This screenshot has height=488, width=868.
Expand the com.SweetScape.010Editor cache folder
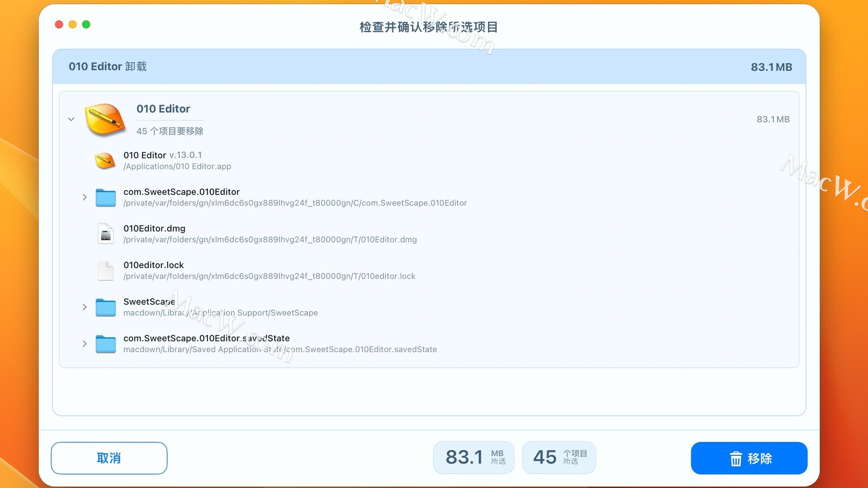click(x=85, y=197)
